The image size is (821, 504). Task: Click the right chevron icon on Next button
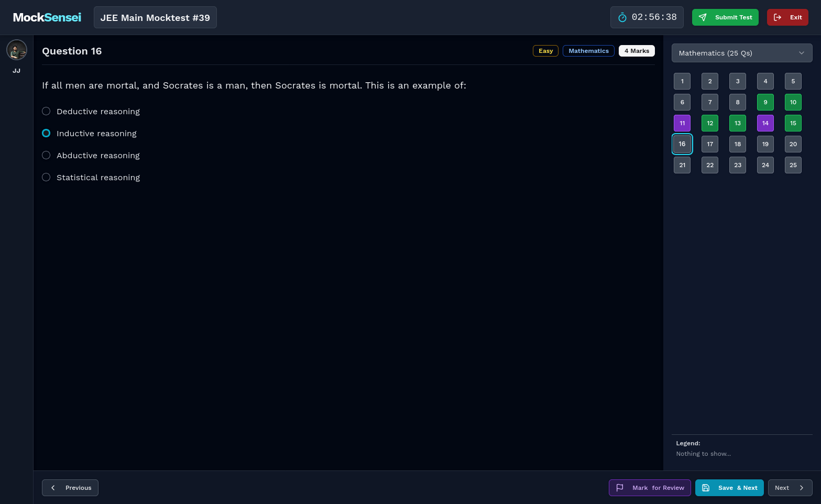click(x=802, y=488)
